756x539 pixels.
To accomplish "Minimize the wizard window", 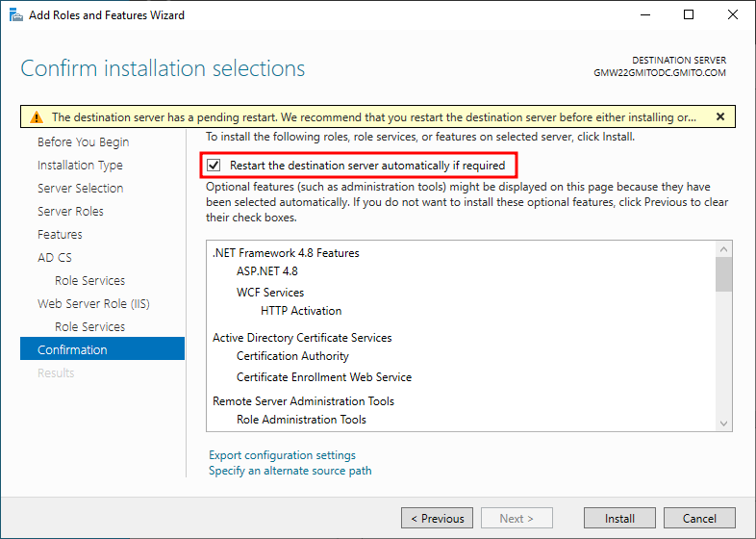I will (645, 15).
